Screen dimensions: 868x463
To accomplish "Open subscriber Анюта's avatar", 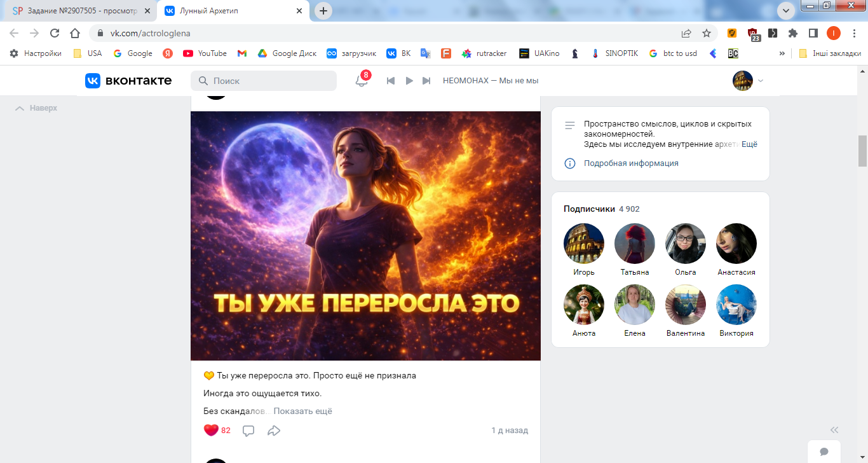I will point(584,305).
